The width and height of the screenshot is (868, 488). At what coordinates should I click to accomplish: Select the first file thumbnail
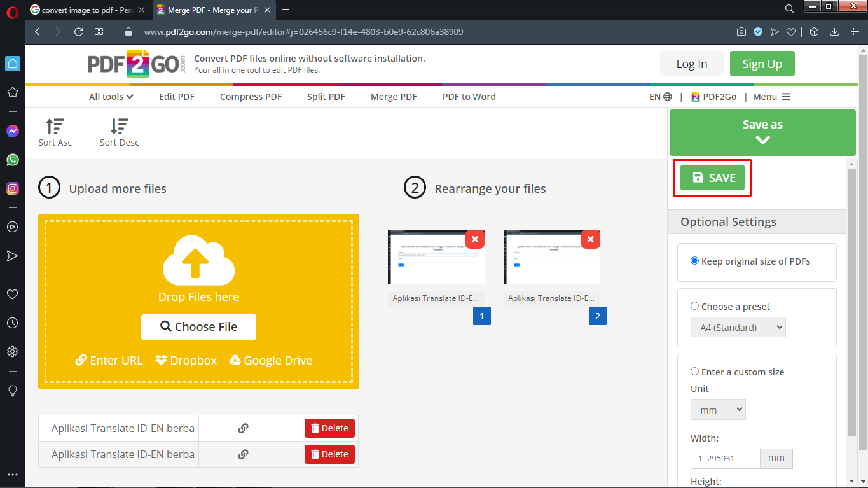click(436, 257)
